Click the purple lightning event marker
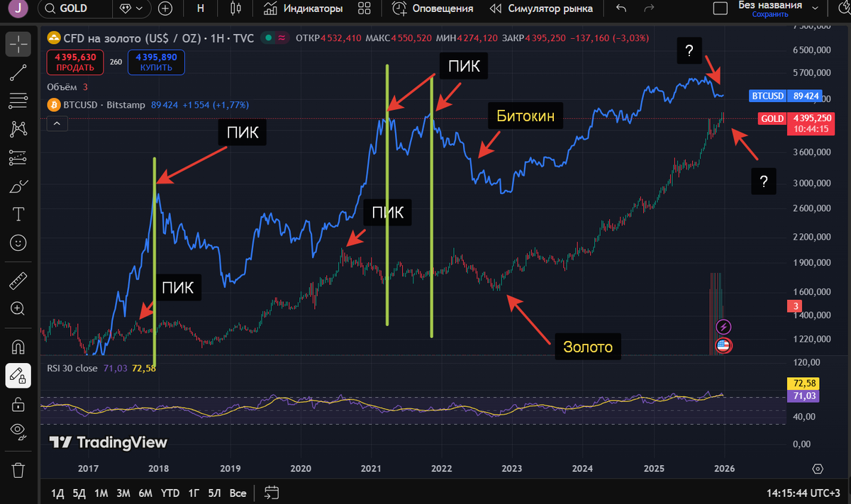Image resolution: width=851 pixels, height=504 pixels. 723,327
